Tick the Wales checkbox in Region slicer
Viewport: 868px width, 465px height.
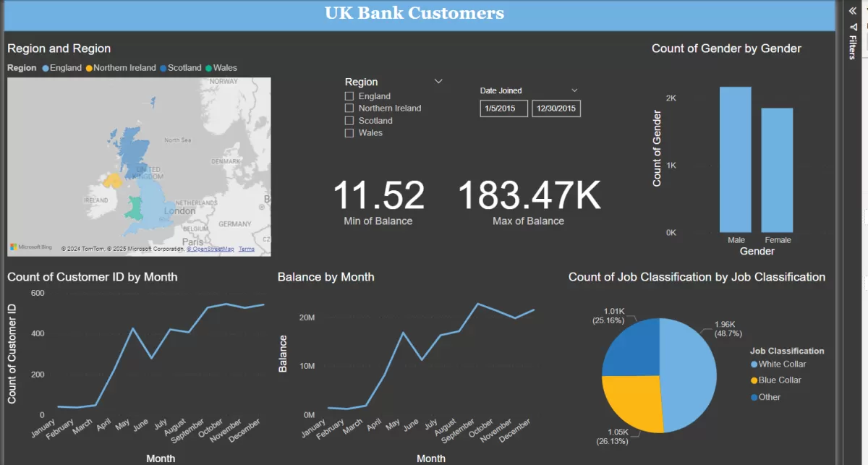(x=349, y=133)
